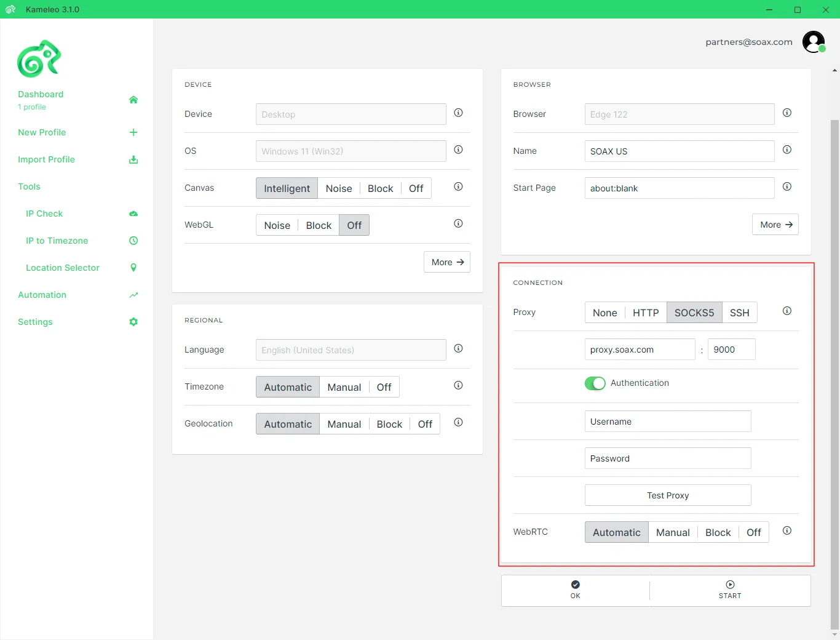The height and width of the screenshot is (640, 840).
Task: Open the IP Check cloud icon
Action: coord(133,214)
